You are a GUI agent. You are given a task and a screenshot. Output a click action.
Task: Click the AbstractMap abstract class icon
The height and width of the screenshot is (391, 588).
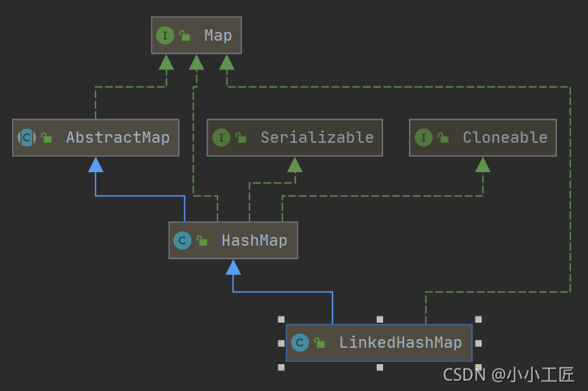click(27, 138)
